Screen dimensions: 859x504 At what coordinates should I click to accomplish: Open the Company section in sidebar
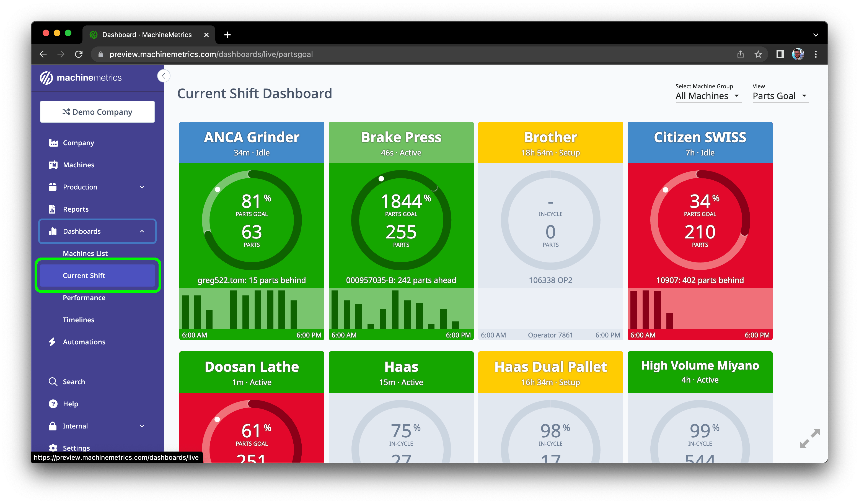coord(53,143)
